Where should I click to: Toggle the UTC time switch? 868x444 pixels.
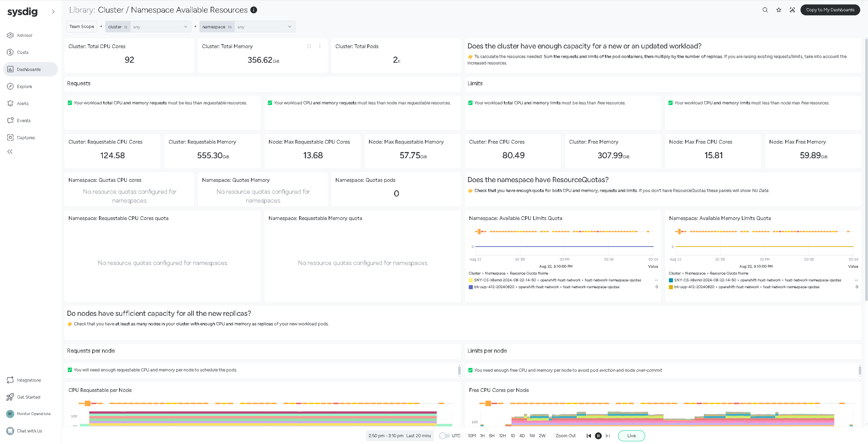point(444,436)
